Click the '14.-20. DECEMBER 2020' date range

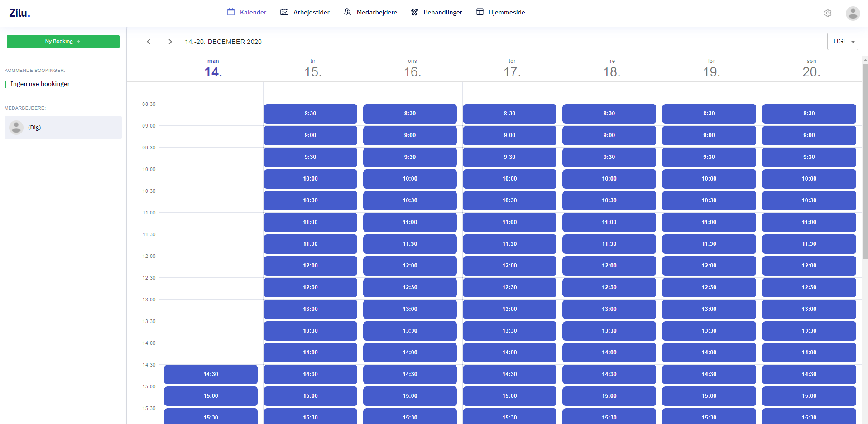pos(223,42)
